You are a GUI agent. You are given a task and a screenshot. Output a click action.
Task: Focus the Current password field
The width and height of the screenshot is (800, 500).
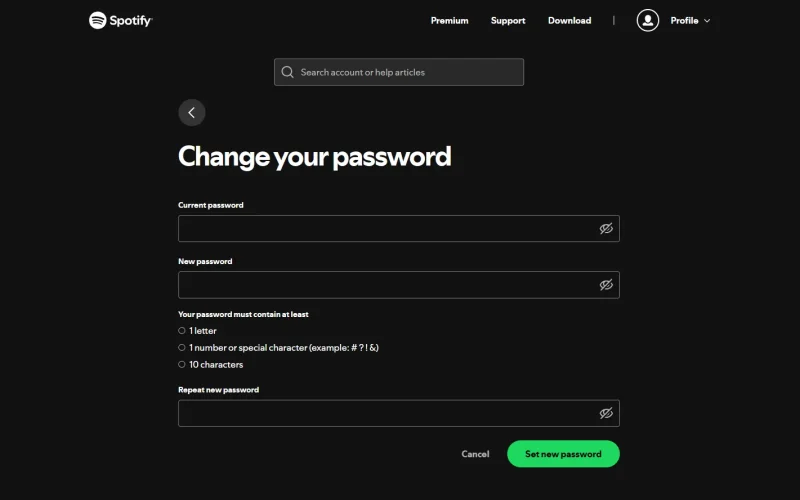pyautogui.click(x=385, y=229)
